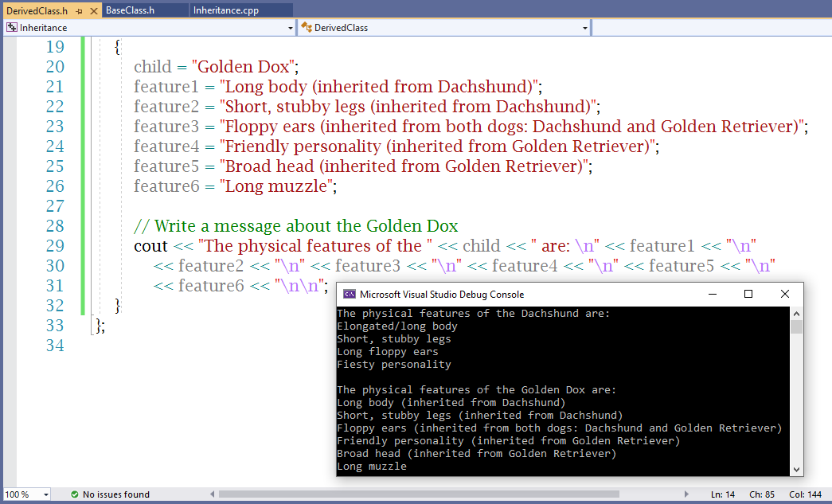Close the DerivedClass.h tab
This screenshot has width=832, height=504.
(94, 11)
